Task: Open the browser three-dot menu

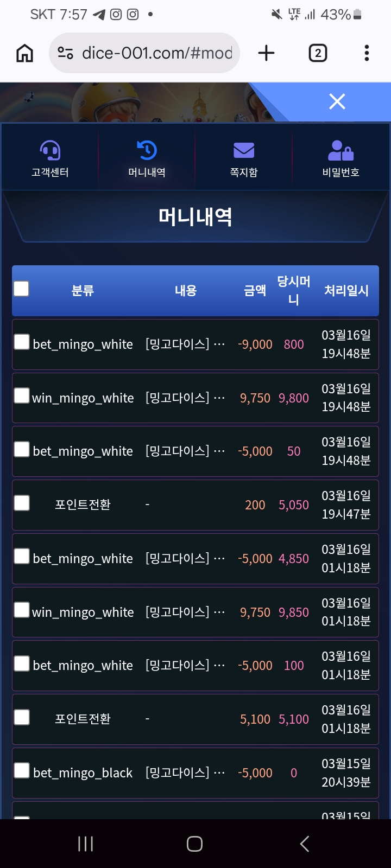Action: 367,53
